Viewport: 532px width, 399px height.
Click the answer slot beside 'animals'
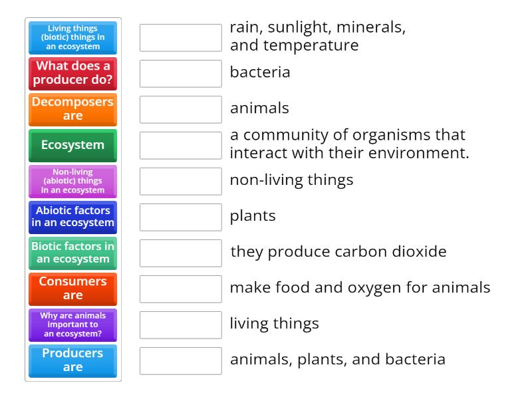tap(180, 109)
